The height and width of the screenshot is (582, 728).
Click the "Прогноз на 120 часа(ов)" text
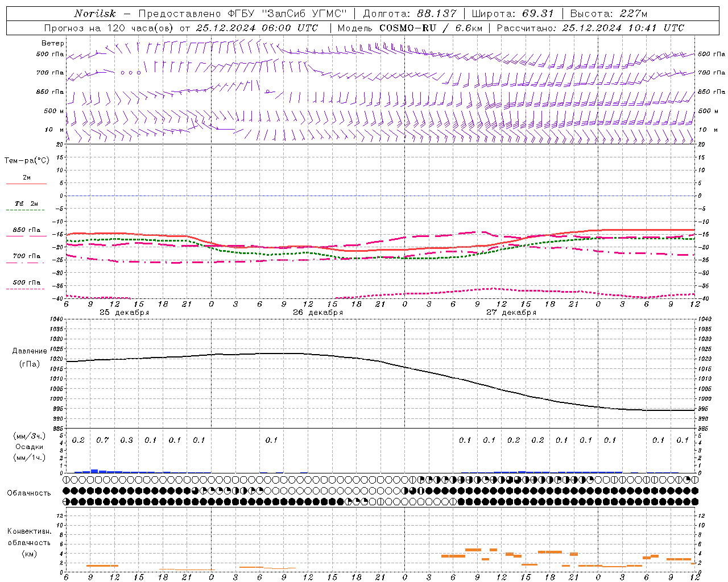pos(109,28)
